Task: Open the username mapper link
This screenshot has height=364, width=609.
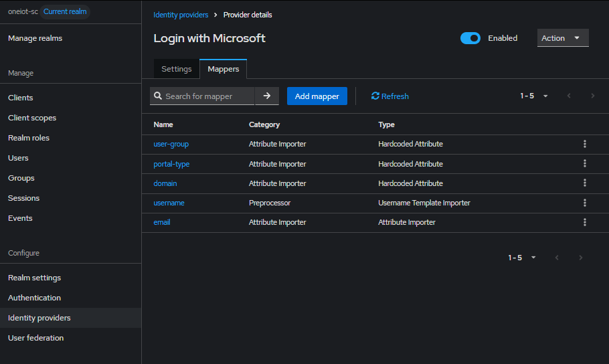Action: tap(169, 203)
